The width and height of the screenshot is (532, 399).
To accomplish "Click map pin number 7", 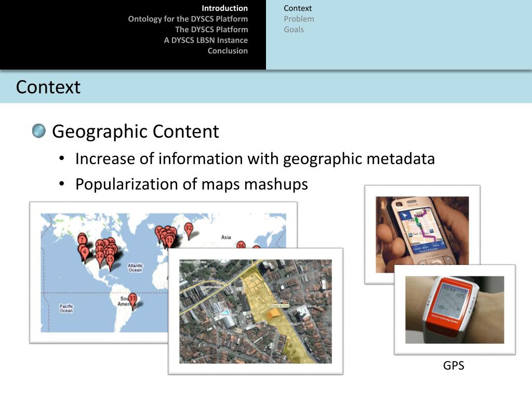I will coord(82,240).
